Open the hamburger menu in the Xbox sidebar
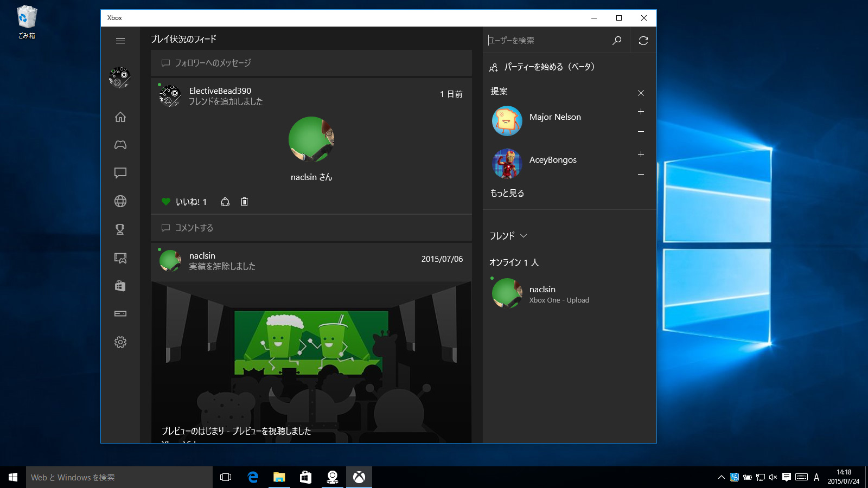 tap(120, 41)
